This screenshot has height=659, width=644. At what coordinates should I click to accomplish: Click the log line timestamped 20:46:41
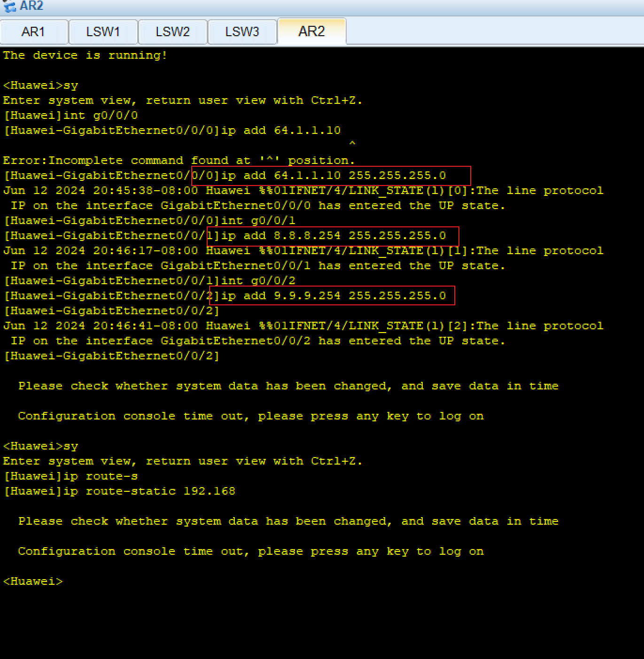(303, 326)
